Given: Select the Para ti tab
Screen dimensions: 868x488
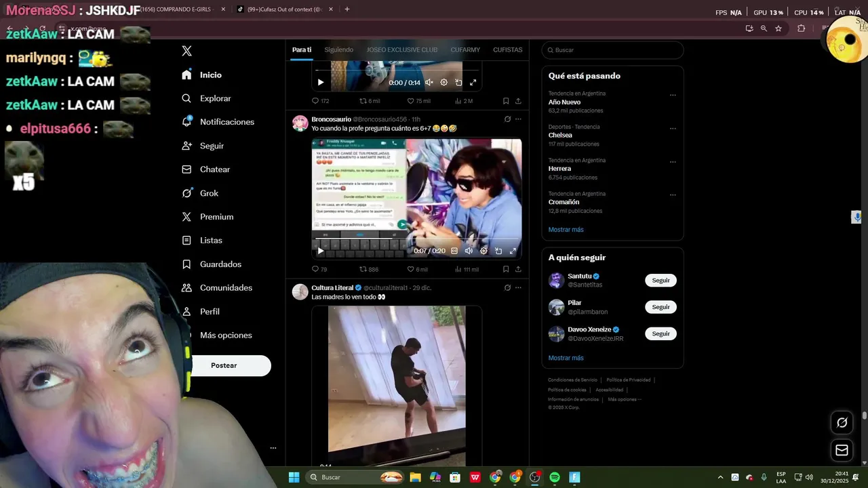Looking at the screenshot, I should click(x=302, y=49).
